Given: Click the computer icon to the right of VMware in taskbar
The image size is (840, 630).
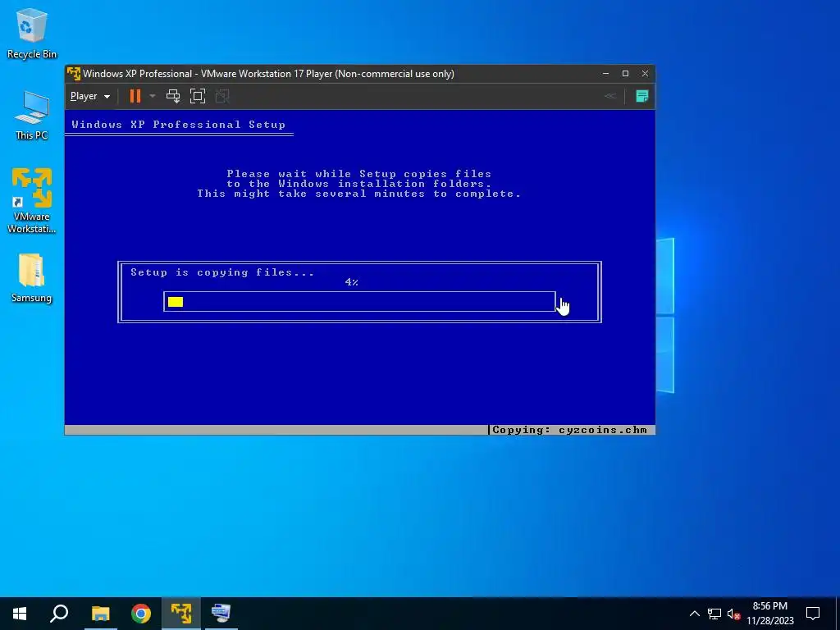Looking at the screenshot, I should [x=221, y=614].
